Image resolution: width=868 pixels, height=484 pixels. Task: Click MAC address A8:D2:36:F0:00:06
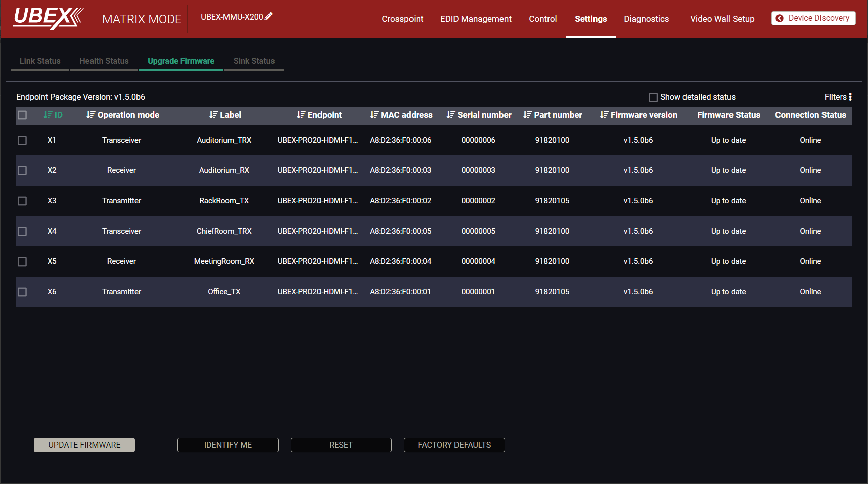[x=400, y=140]
